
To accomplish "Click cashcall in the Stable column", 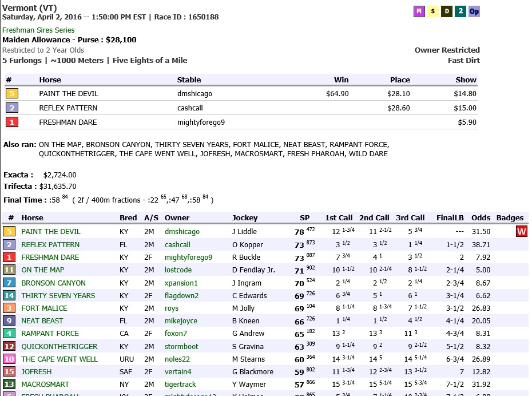I will coord(190,108).
